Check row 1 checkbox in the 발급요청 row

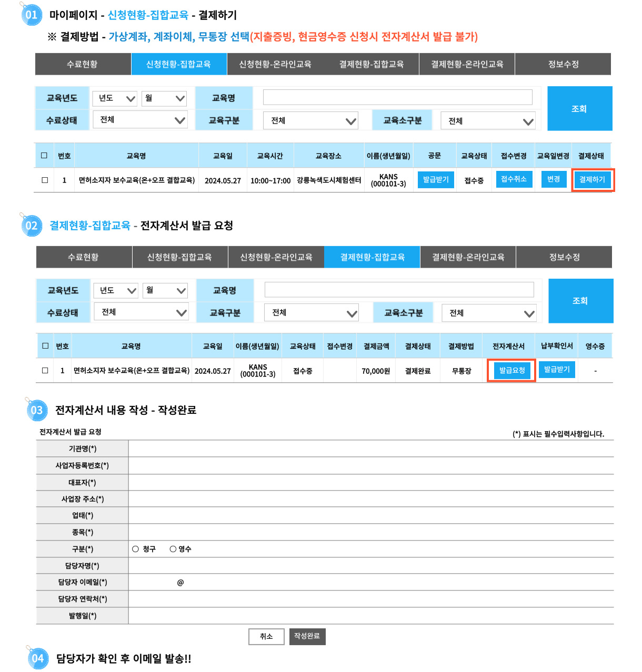coord(45,370)
